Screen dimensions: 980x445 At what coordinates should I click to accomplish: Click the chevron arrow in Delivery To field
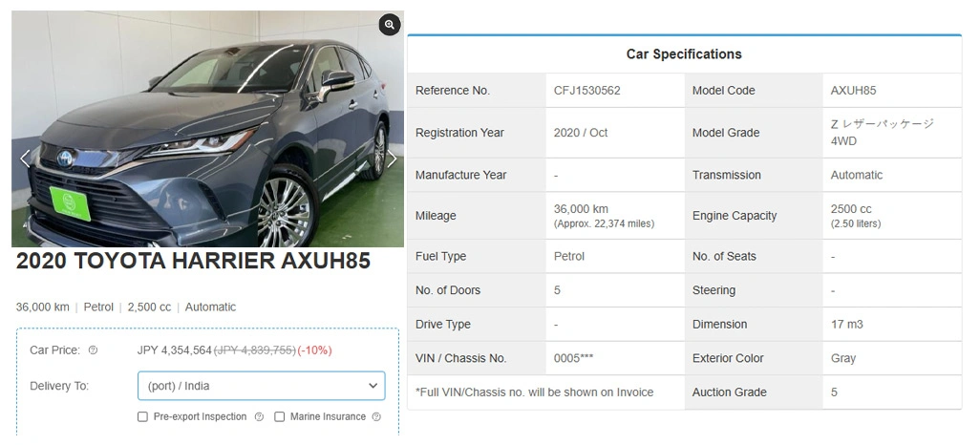pos(373,386)
